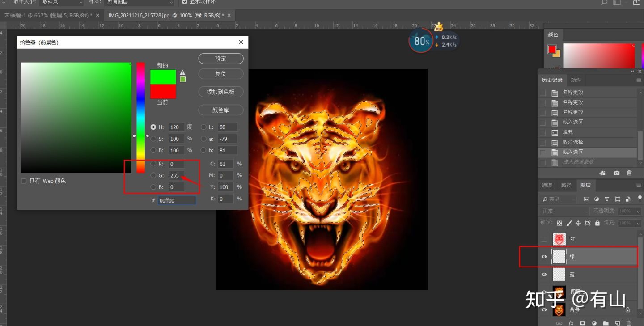Screen dimensions: 644x326
Task: Click the 添加到色板 button
Action: coord(221,92)
